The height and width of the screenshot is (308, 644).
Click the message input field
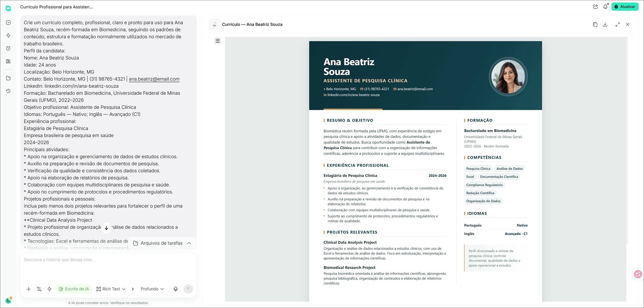108,267
